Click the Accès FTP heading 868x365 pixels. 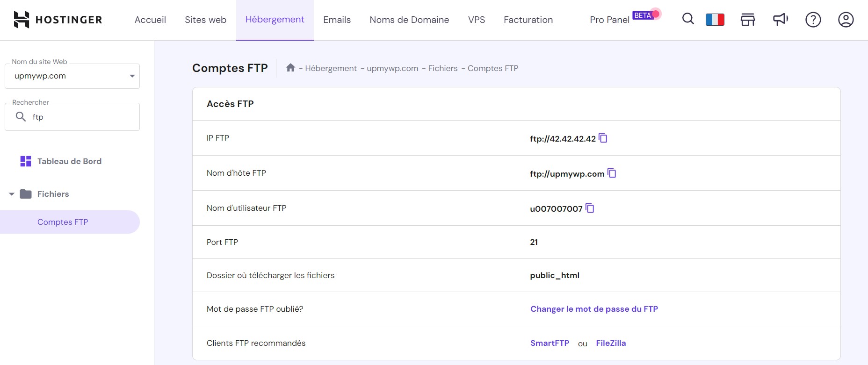pyautogui.click(x=230, y=104)
